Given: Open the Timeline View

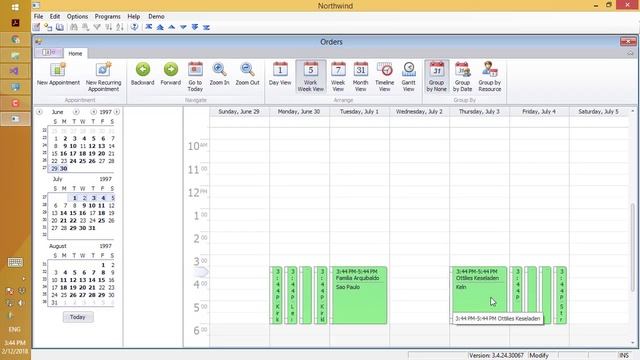Looking at the screenshot, I should click(x=384, y=77).
